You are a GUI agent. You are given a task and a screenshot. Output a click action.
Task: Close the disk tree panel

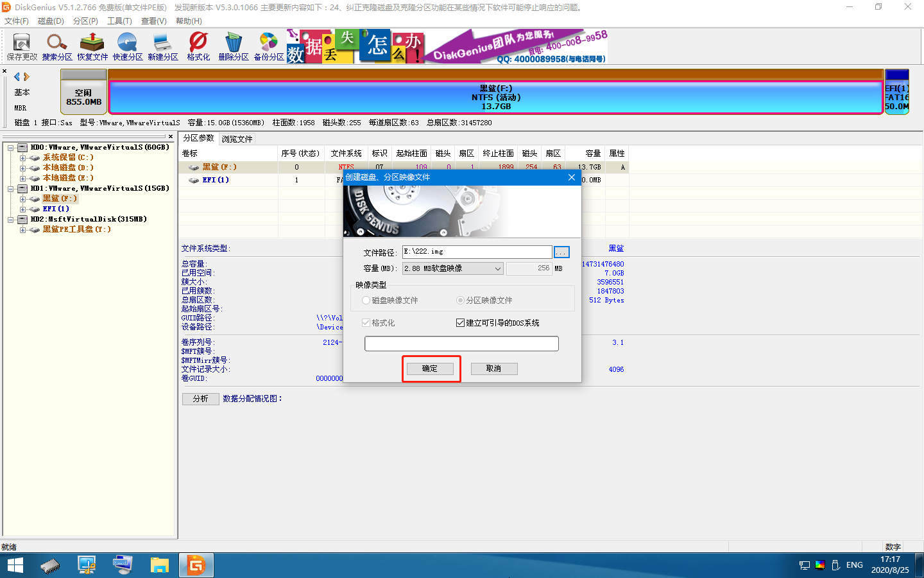click(x=171, y=136)
